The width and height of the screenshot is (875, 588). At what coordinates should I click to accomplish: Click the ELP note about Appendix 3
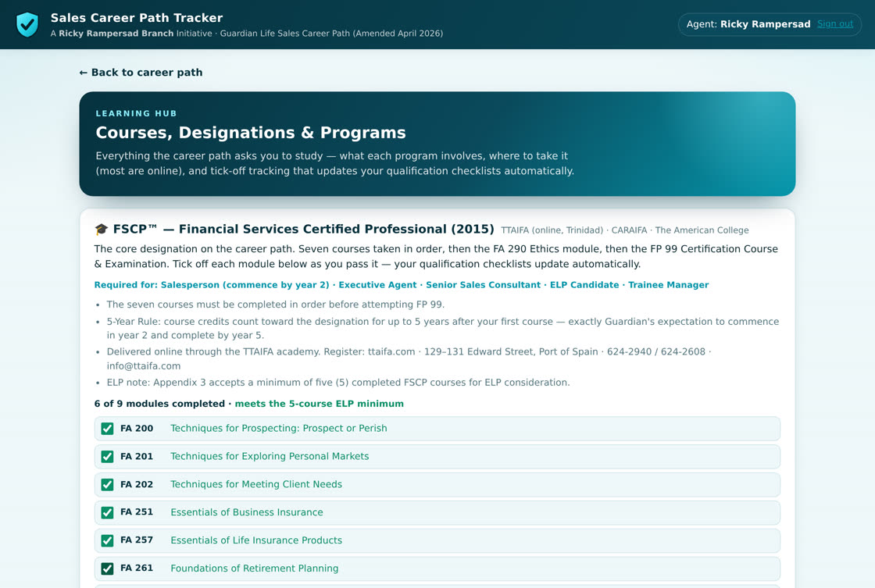point(338,383)
